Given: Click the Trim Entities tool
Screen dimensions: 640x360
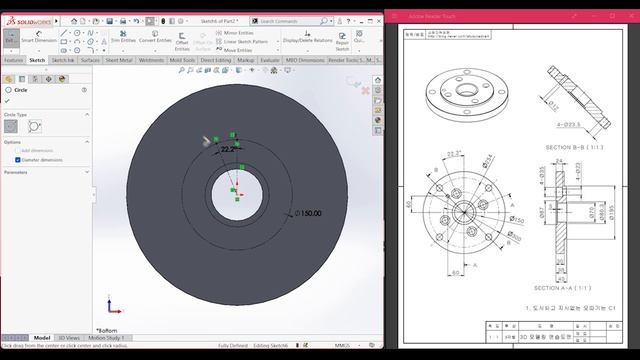Looking at the screenshot, I should [123, 36].
